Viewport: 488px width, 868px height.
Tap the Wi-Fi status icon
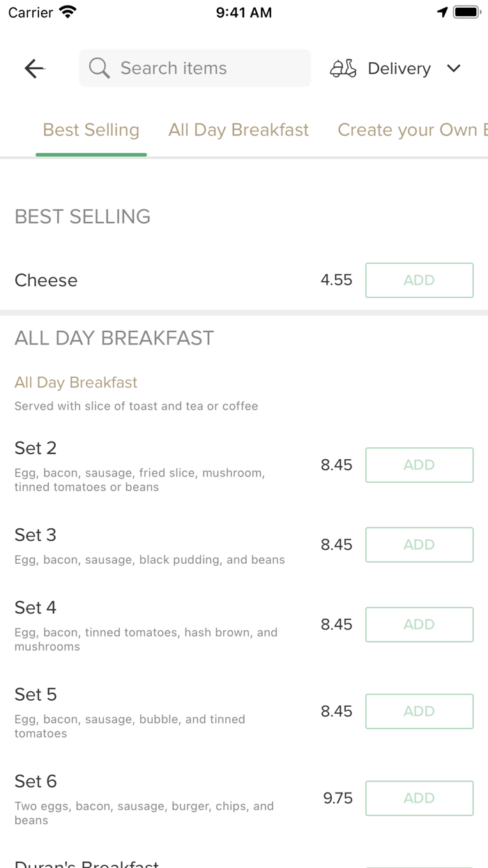(68, 13)
